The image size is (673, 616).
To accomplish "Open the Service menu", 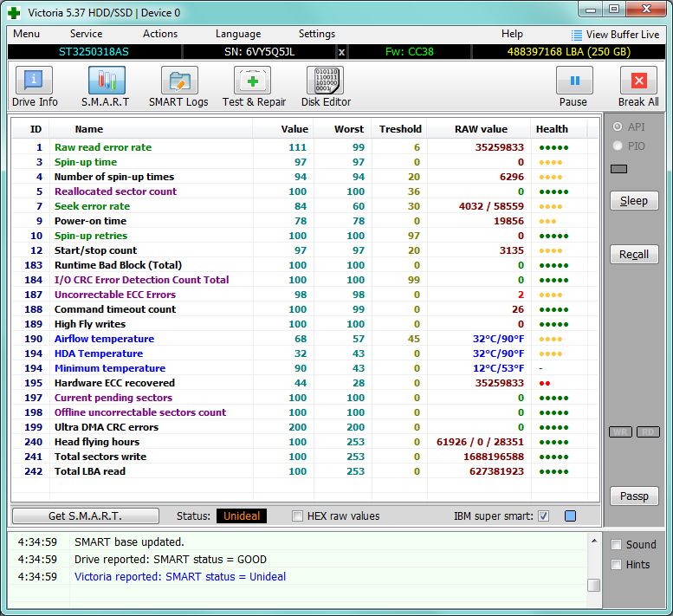I will [x=87, y=34].
